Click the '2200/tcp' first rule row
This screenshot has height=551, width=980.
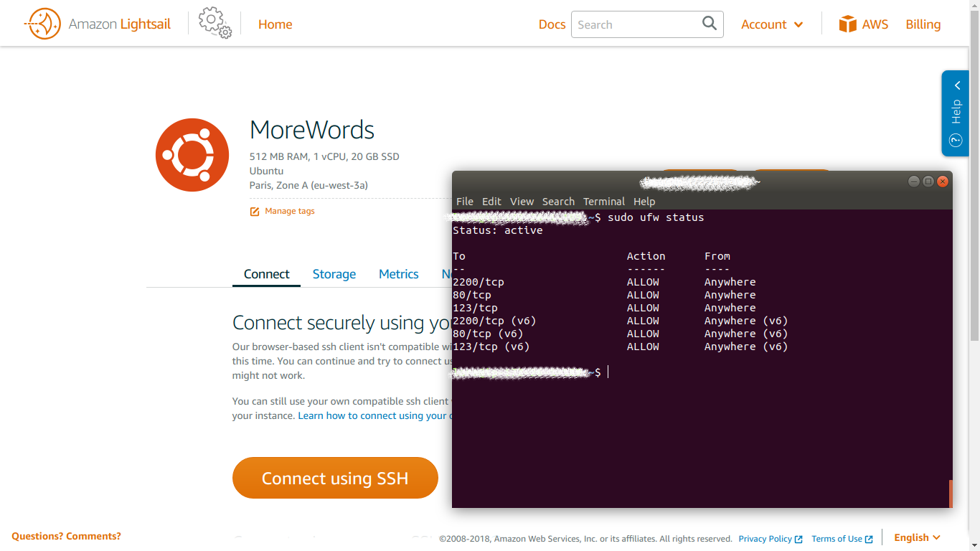coord(604,282)
